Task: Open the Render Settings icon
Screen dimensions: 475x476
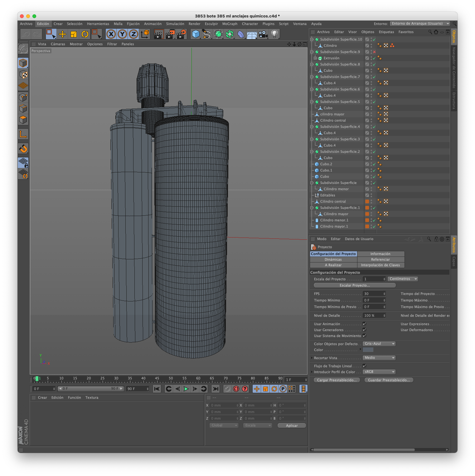Action: [x=182, y=34]
